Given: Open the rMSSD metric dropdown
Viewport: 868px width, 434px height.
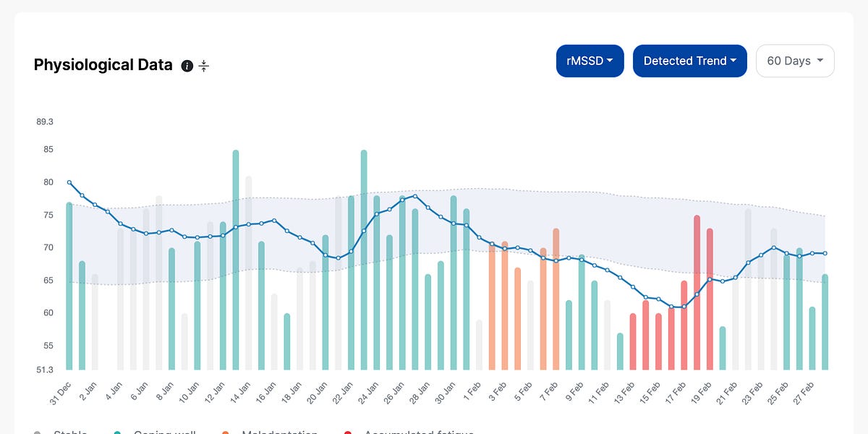Looking at the screenshot, I should [x=590, y=61].
